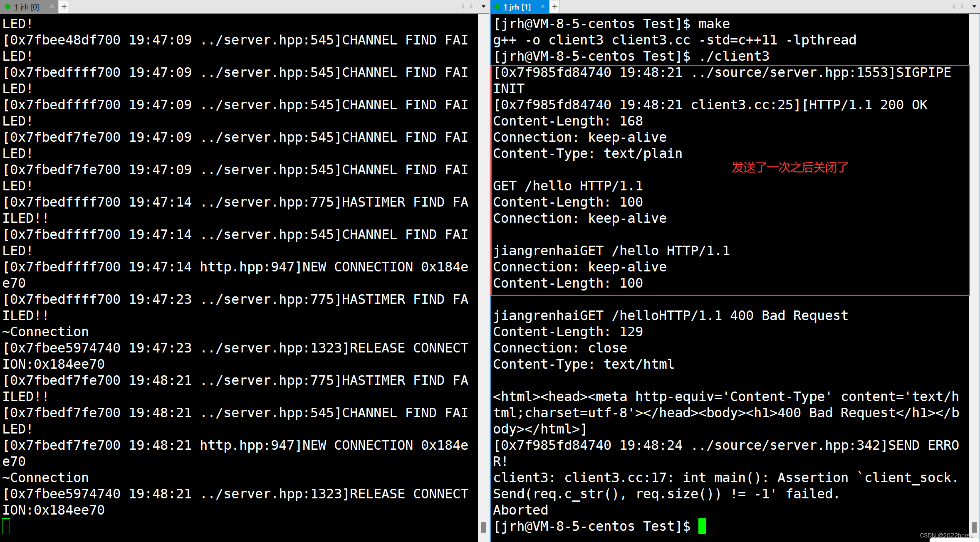Click the green cursor at the right terminal prompt
The height and width of the screenshot is (542, 980).
click(702, 526)
